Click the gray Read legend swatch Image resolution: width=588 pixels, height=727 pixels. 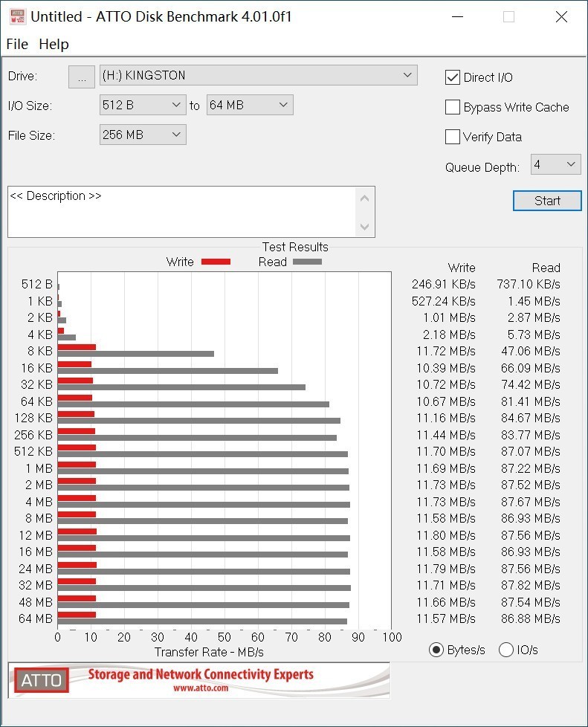(308, 262)
